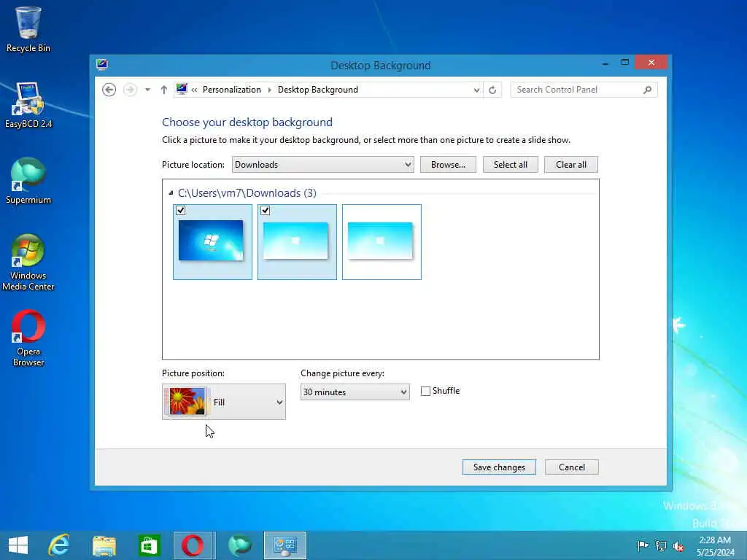Open File Explorer from taskbar
747x560 pixels.
(104, 545)
